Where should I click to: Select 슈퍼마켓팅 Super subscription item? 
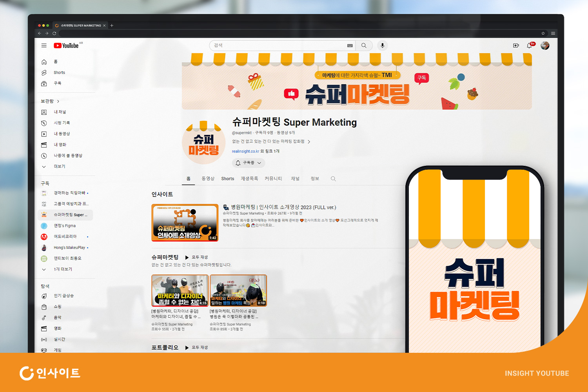click(x=65, y=215)
